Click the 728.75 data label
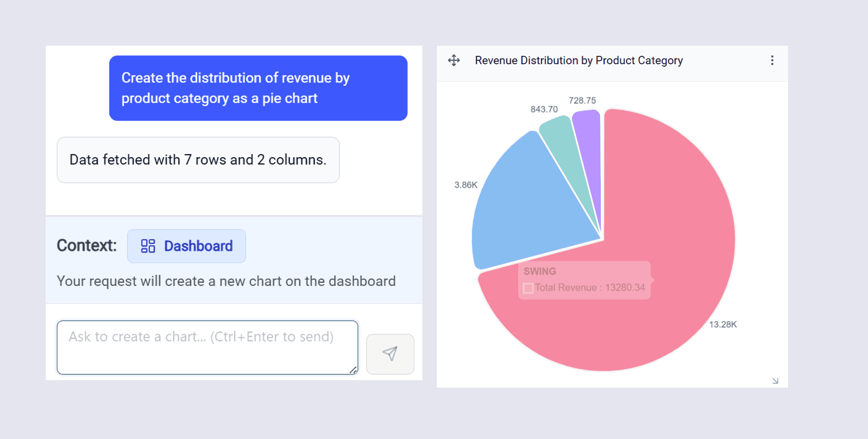 582,101
